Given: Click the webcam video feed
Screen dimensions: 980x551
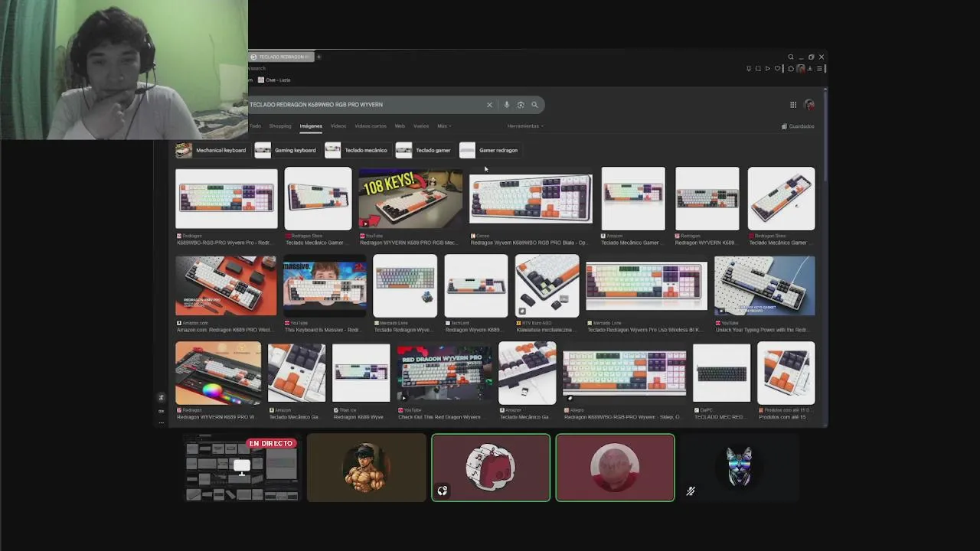Looking at the screenshot, I should coord(124,70).
